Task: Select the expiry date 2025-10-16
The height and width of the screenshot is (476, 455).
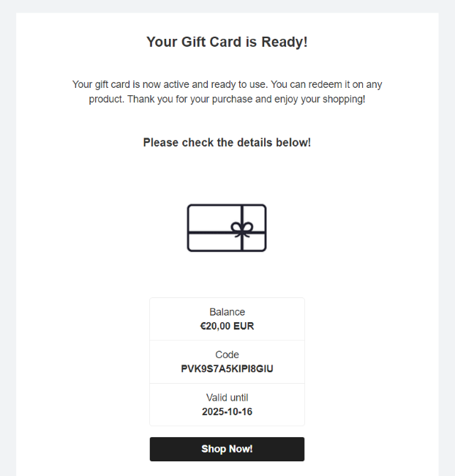Action: [x=227, y=412]
